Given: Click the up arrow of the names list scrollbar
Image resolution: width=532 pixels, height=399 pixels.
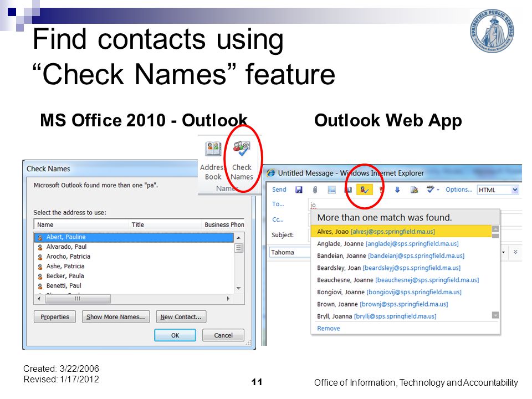Looking at the screenshot, I should click(238, 238).
